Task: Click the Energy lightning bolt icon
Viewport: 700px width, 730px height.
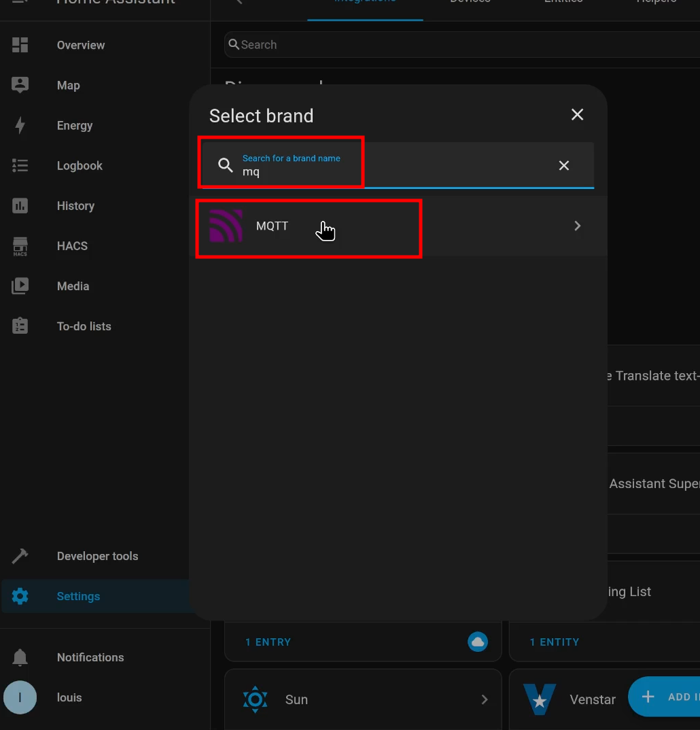Action: coord(20,125)
